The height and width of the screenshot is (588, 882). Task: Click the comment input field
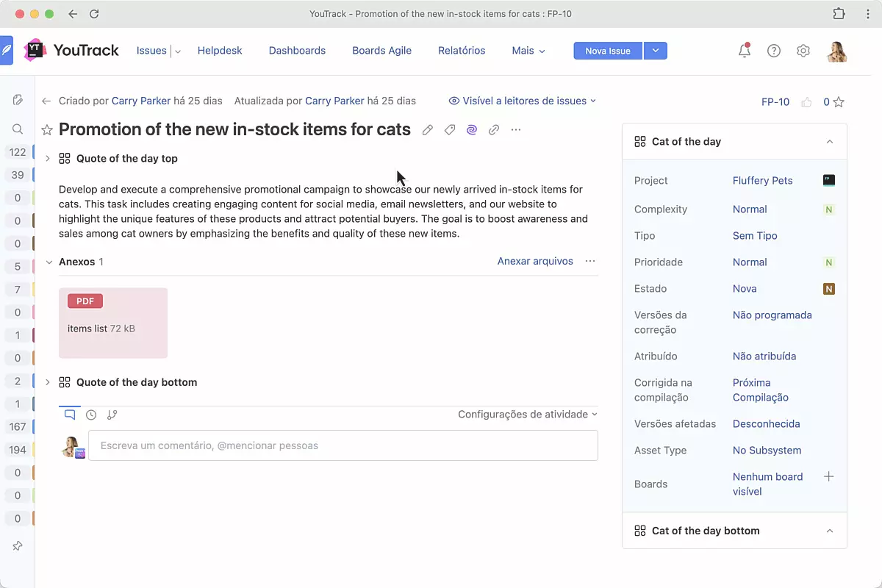[x=343, y=445]
